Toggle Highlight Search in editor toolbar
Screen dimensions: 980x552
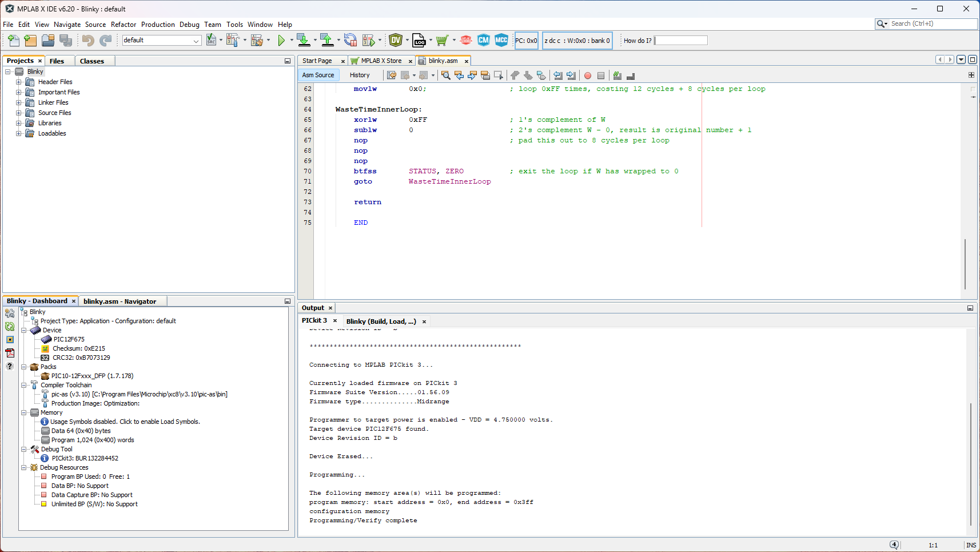pos(485,76)
